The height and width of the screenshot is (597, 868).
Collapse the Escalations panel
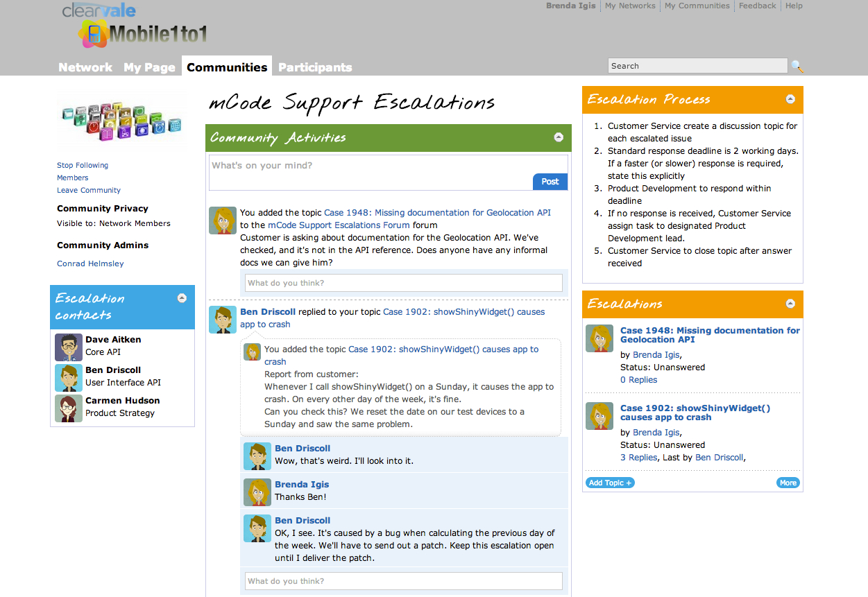coord(790,304)
